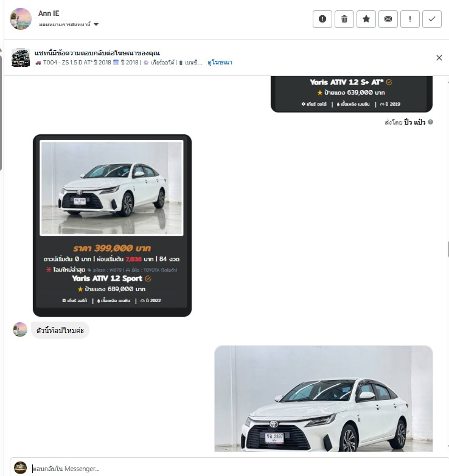This screenshot has width=449, height=476.
Task: Open info icon next to sender name
Action: [431, 122]
